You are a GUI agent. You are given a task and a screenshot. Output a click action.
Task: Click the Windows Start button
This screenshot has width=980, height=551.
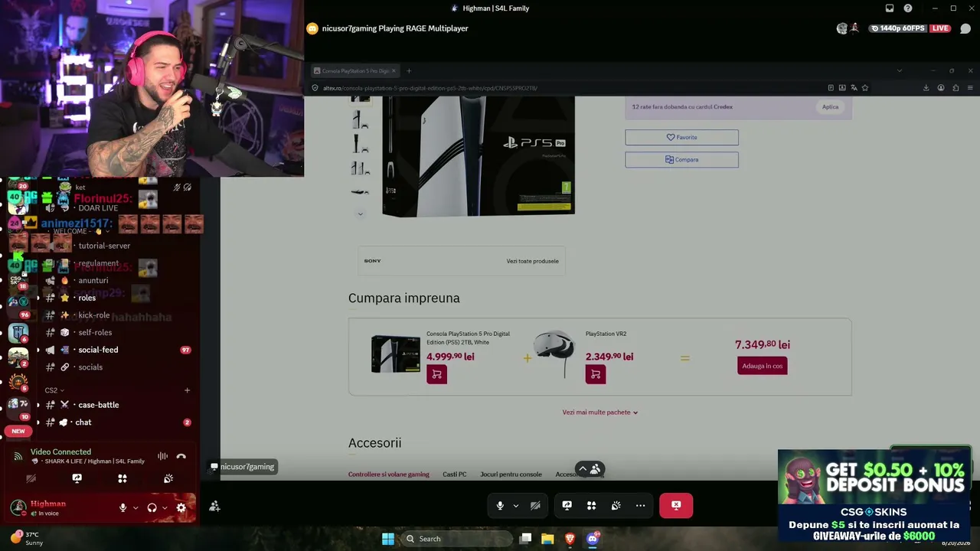(388, 539)
